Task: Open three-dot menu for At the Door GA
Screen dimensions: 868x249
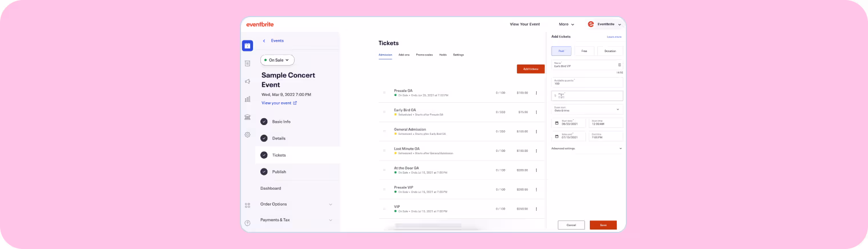Action: click(536, 170)
